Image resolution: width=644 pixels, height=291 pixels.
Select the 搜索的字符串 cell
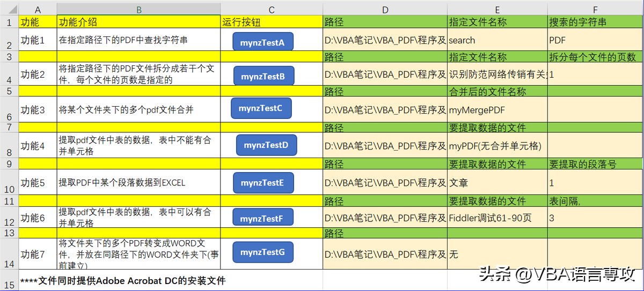(595, 23)
